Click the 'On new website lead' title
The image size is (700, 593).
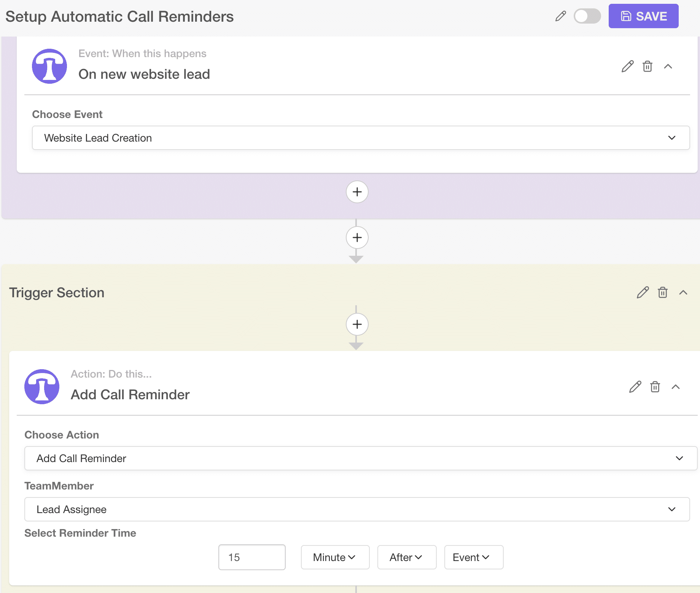coord(144,74)
